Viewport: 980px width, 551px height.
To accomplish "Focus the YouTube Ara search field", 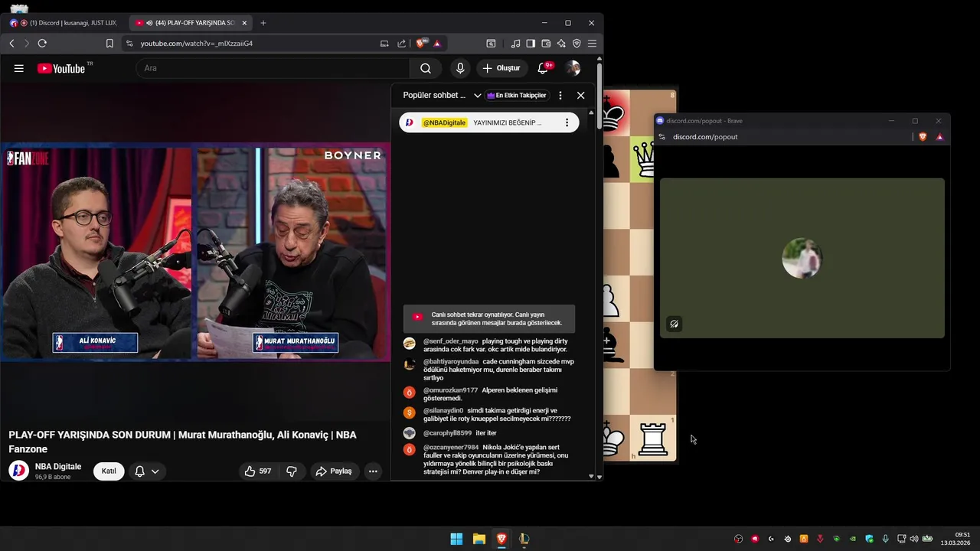I will click(x=272, y=68).
